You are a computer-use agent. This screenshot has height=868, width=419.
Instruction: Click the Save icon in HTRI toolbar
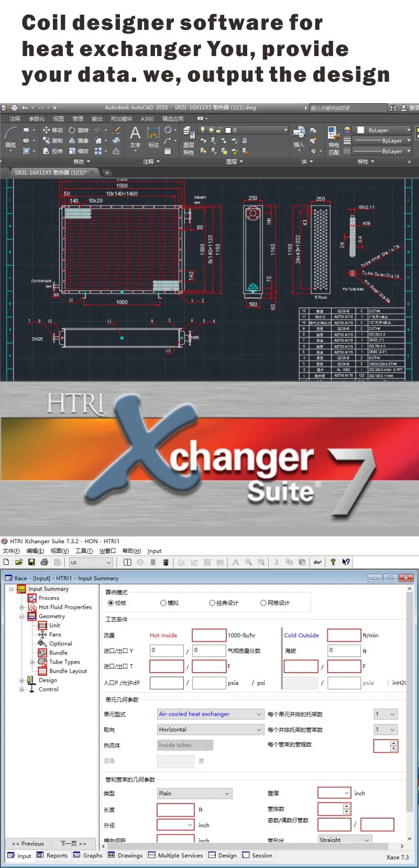click(31, 562)
